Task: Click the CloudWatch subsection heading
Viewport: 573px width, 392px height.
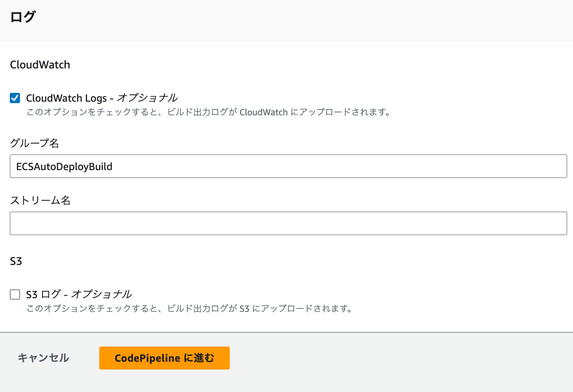Action: coord(40,65)
